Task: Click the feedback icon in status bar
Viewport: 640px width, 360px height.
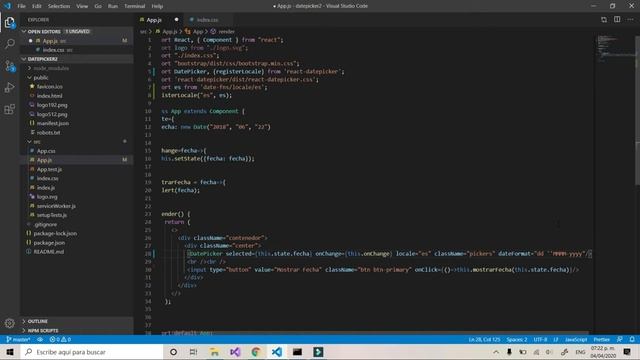Action: (620, 339)
